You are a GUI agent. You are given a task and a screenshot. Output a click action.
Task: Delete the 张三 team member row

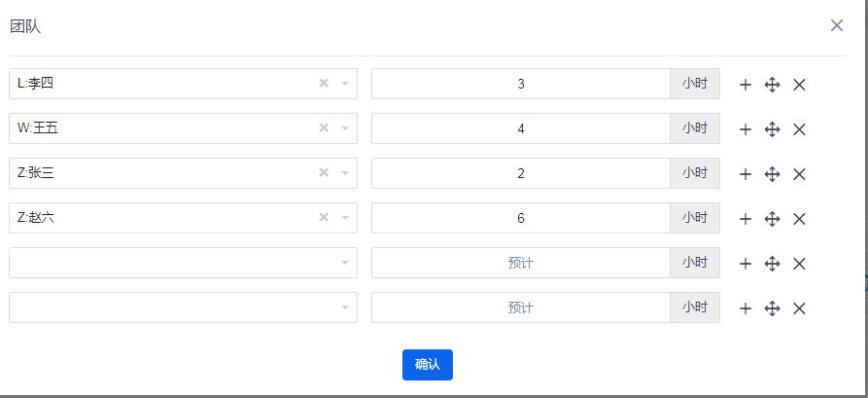[x=799, y=174]
